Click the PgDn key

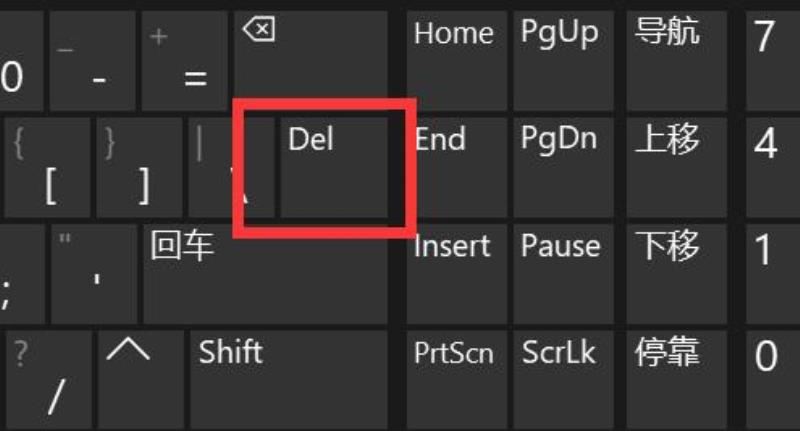(x=563, y=167)
